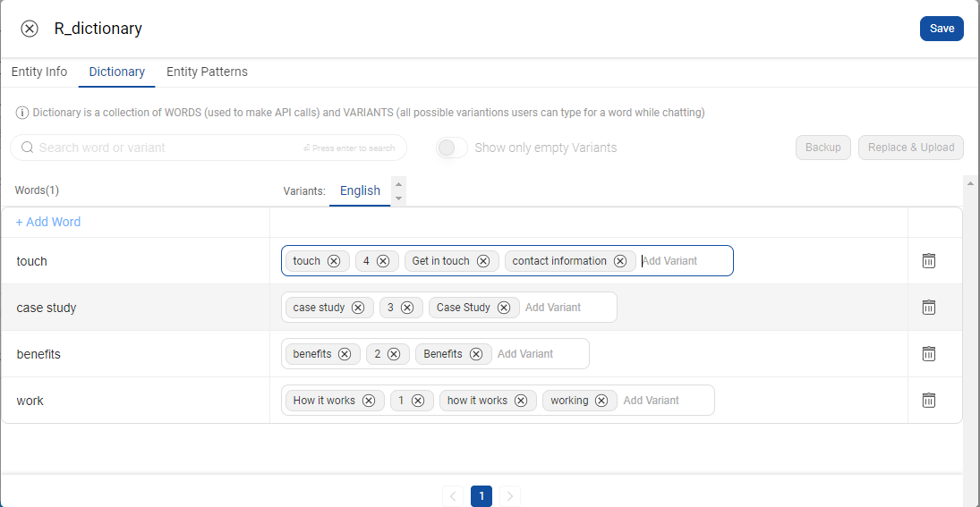Delete the touch word row
980x507 pixels.
tap(929, 261)
